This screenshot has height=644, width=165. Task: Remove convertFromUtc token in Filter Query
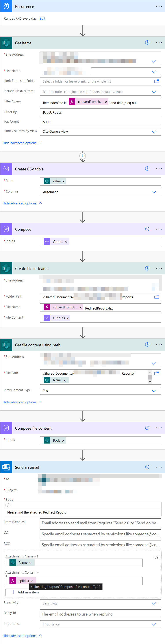click(x=106, y=102)
